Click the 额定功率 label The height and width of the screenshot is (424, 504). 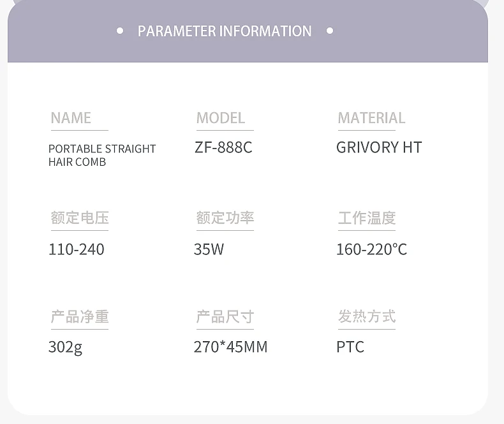225,217
